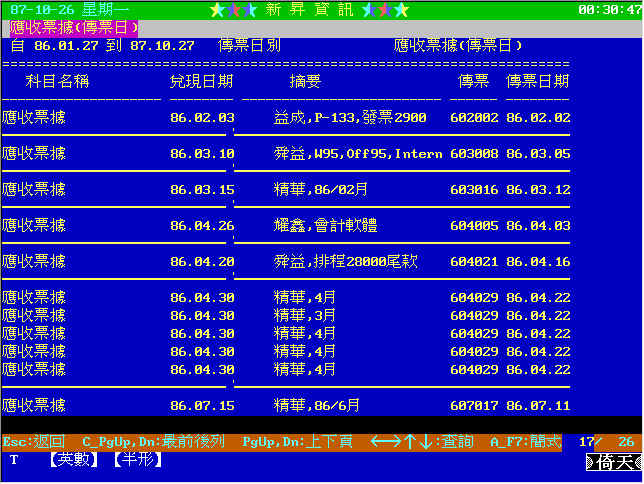This screenshot has width=644, height=484.
Task: Click the 新昇資訊 company title
Action: (309, 9)
